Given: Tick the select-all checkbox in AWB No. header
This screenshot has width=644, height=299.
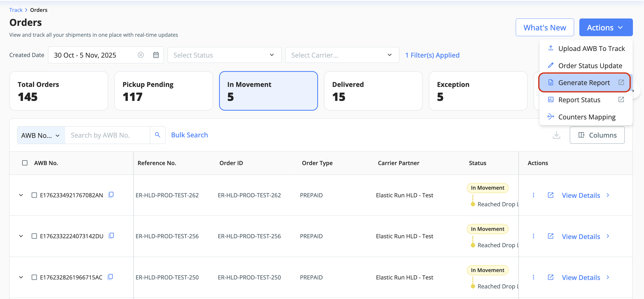Looking at the screenshot, I should pos(25,163).
